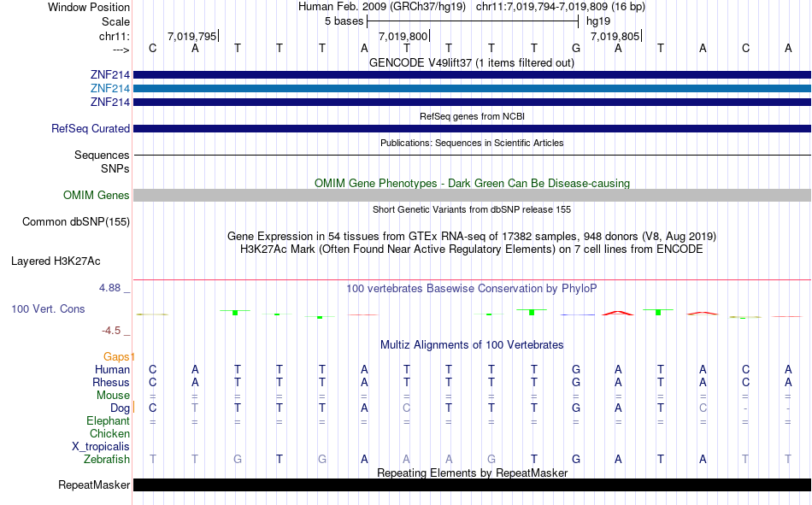812x505 pixels.
Task: Click the RefSeq Curated gene bar
Action: tap(472, 128)
